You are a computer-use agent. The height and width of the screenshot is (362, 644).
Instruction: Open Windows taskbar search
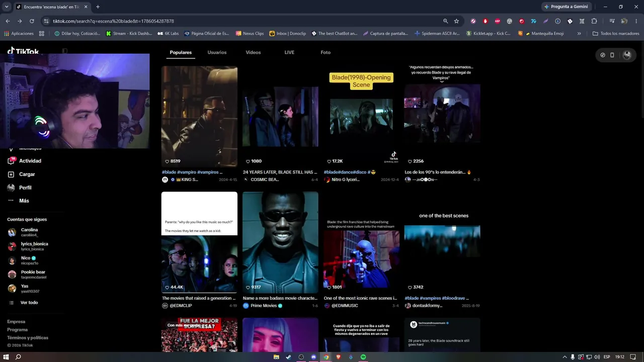point(18,357)
